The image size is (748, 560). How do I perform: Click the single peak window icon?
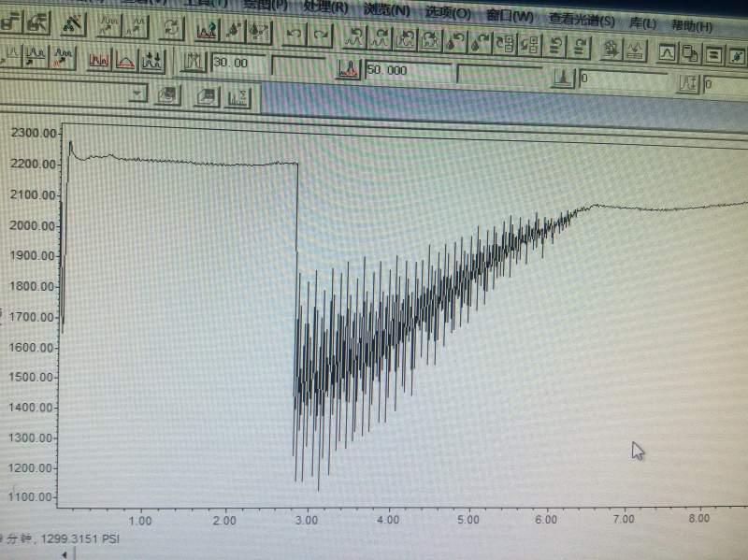[667, 52]
